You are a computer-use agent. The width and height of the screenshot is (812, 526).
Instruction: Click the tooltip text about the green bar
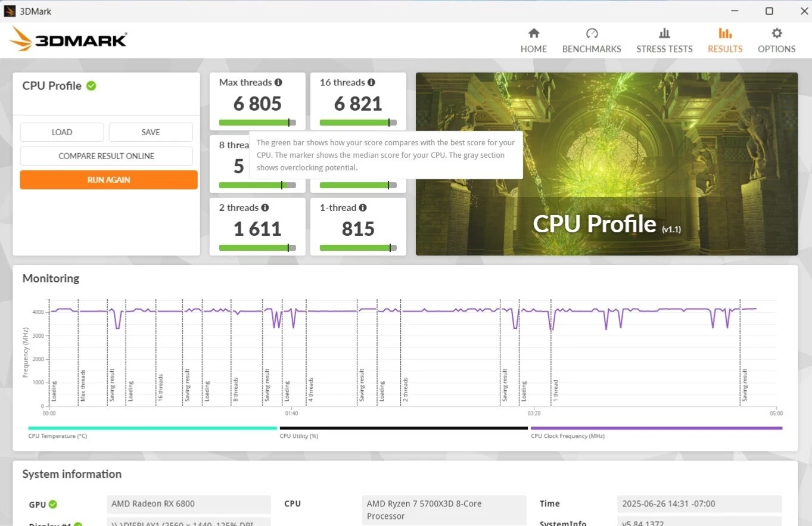pyautogui.click(x=385, y=155)
